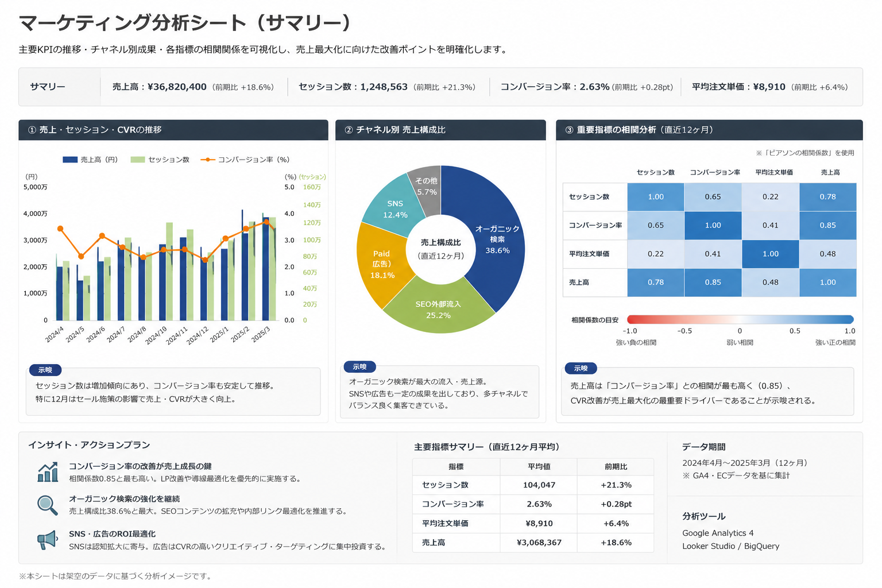The image size is (882, 588).
Task: Click 売上高：¥36,820,400 in the summary bar
Action: [159, 87]
